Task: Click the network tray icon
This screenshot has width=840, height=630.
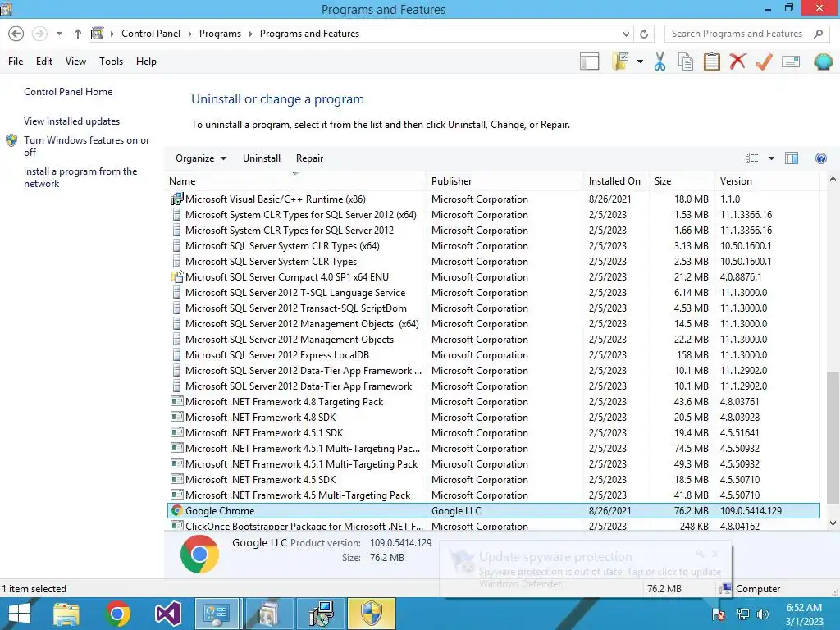Action: click(742, 614)
